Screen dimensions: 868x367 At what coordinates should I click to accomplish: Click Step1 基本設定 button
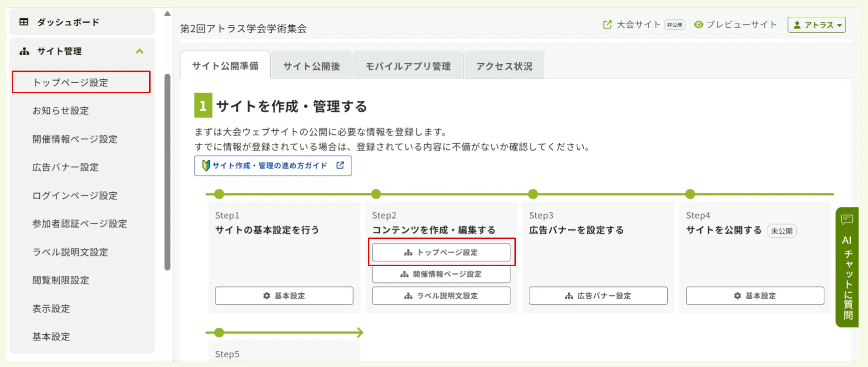point(284,296)
